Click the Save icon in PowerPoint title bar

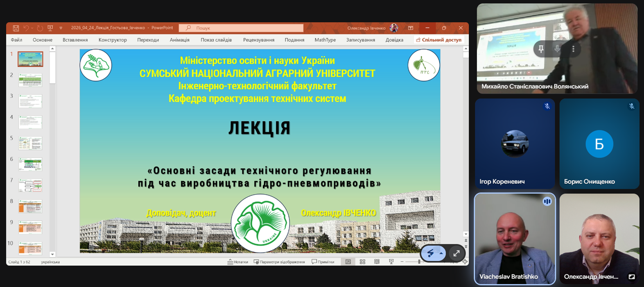point(16,28)
